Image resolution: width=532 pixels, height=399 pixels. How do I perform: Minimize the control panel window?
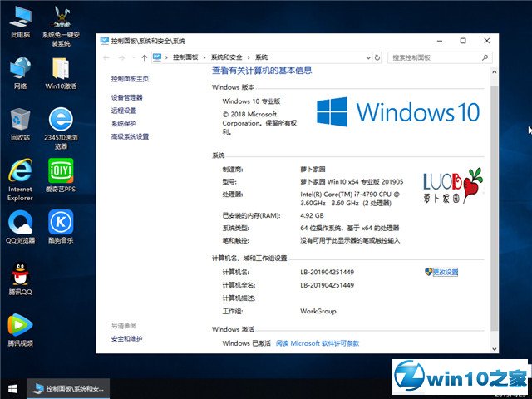coord(440,41)
